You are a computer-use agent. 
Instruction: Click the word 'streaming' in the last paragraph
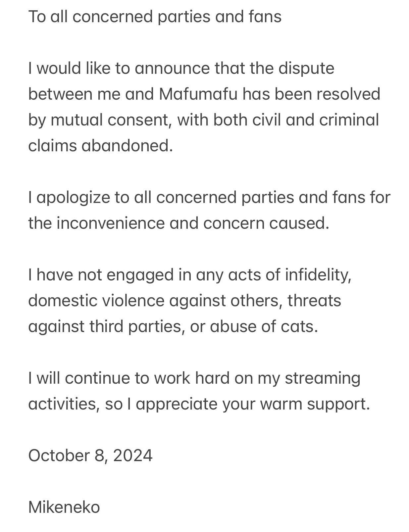pos(322,378)
